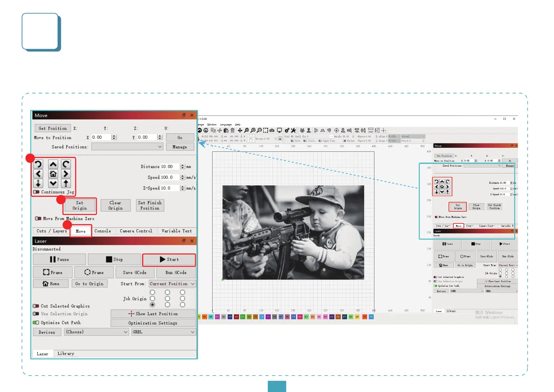Click the Zoom Out magnifier icon

click(259, 130)
